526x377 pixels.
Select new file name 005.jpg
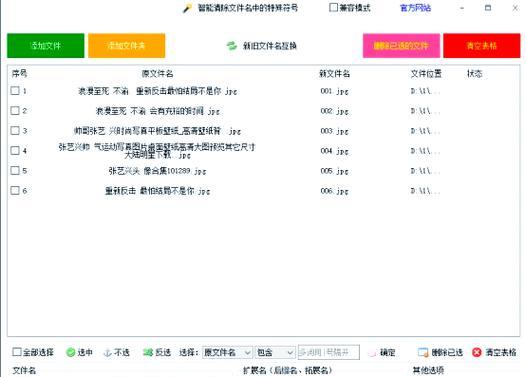coord(334,171)
